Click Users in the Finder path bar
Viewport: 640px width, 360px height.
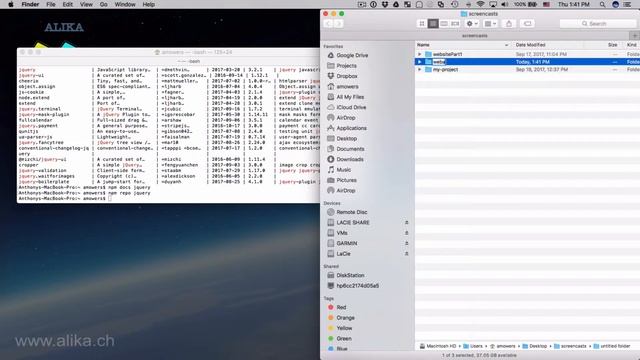473,346
